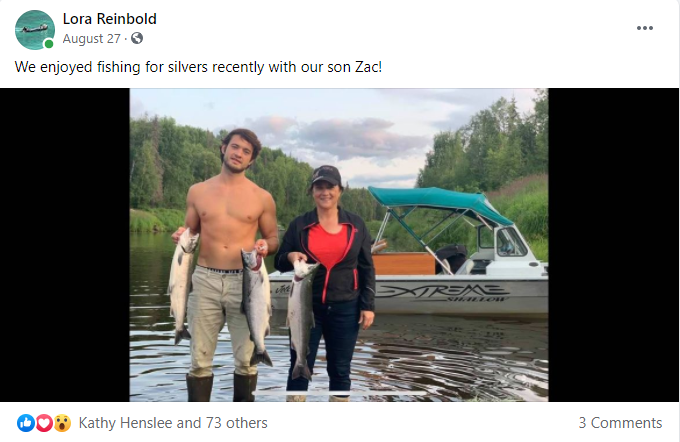Click the woman in the red shirt
The height and width of the screenshot is (442, 680).
pos(327,282)
